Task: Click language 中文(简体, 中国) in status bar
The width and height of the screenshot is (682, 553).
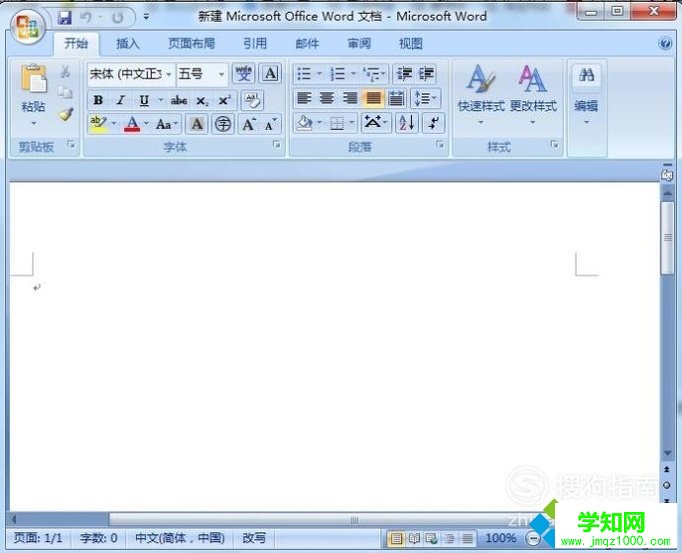Action: click(180, 538)
